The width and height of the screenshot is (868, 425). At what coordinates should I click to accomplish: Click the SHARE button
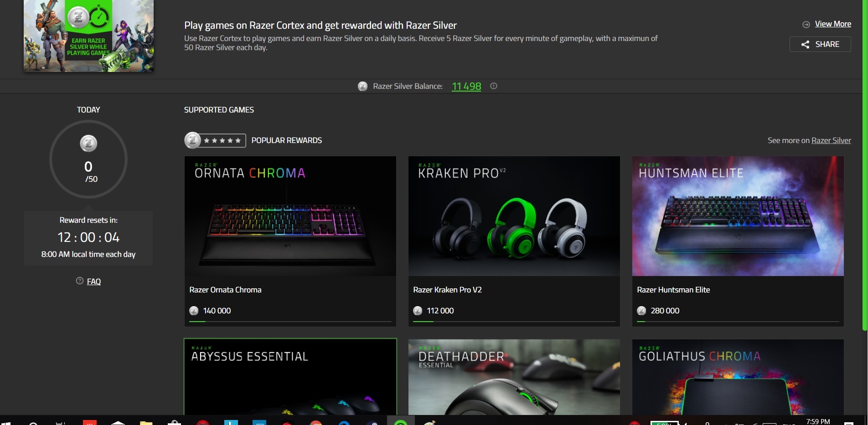(x=820, y=44)
